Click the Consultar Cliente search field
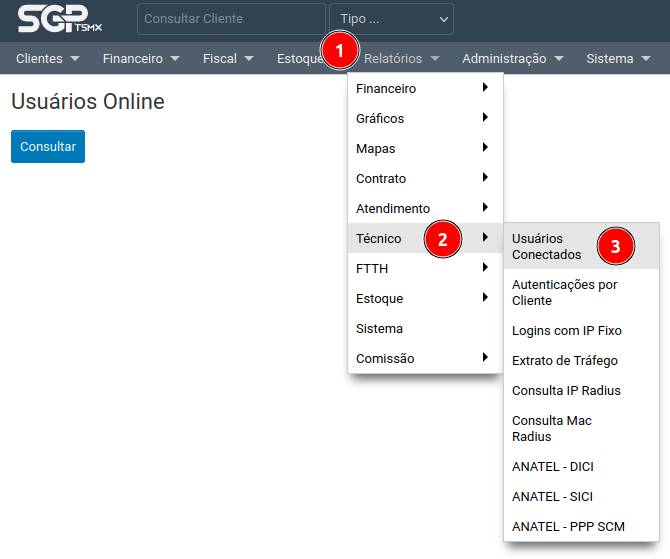670x559 pixels. point(231,19)
